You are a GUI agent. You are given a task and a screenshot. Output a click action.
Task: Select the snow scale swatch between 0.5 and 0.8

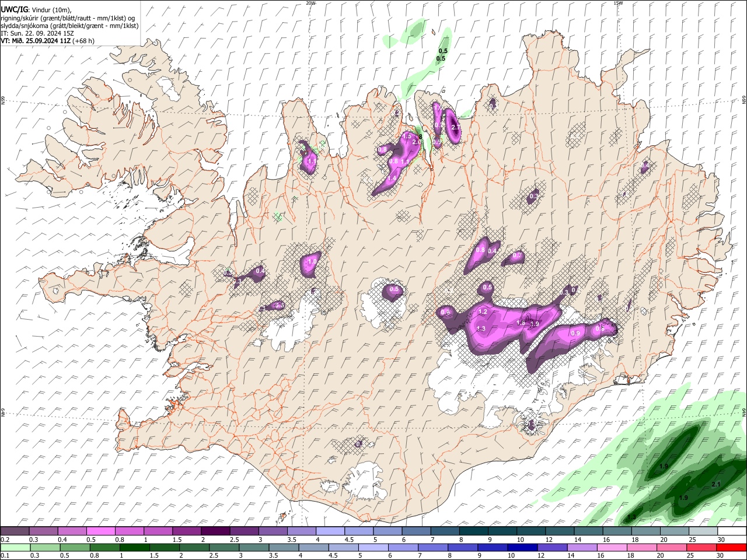[100, 531]
